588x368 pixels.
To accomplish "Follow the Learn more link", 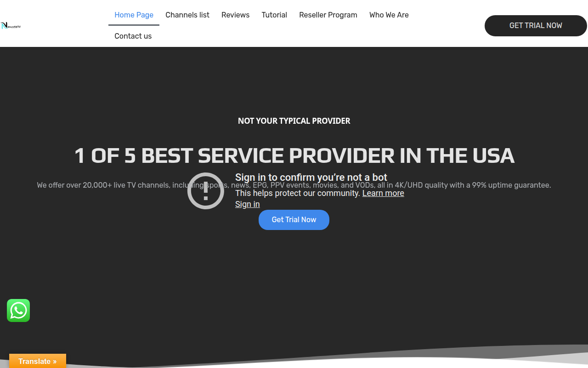I will [x=383, y=193].
